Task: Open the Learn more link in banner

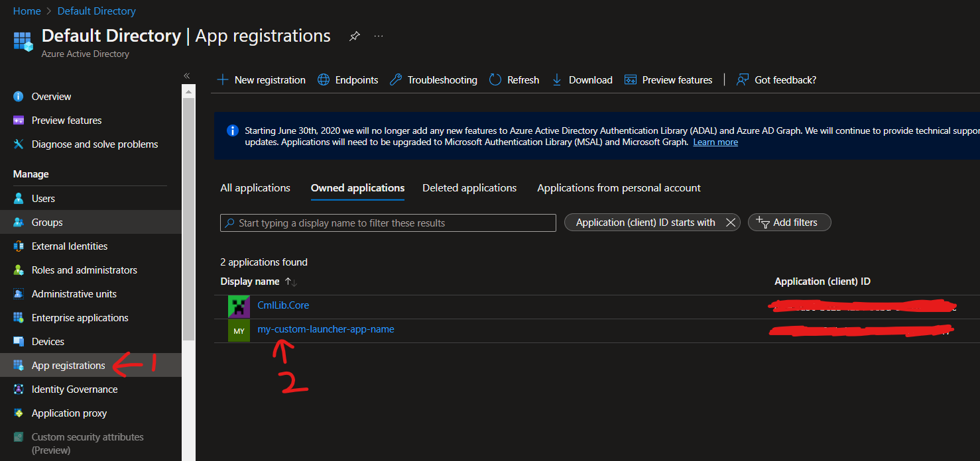Action: point(715,142)
